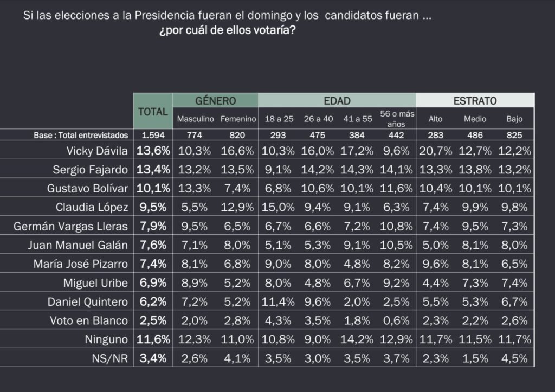
Task: Click the TOTAL column header
Action: coord(153,112)
